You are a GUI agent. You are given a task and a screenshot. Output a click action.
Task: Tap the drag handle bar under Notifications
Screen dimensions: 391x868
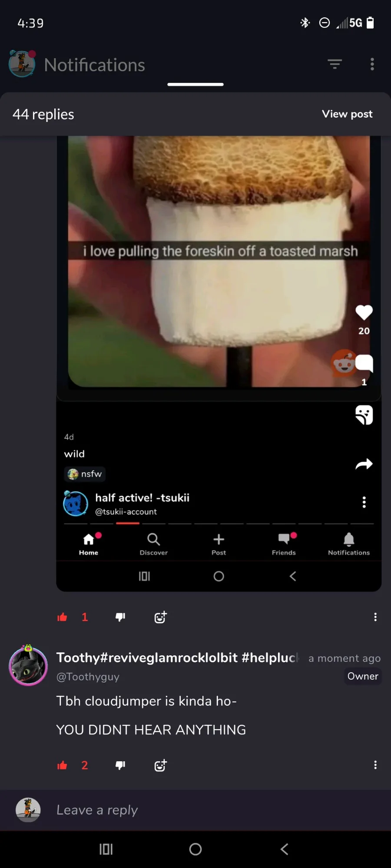click(x=195, y=84)
